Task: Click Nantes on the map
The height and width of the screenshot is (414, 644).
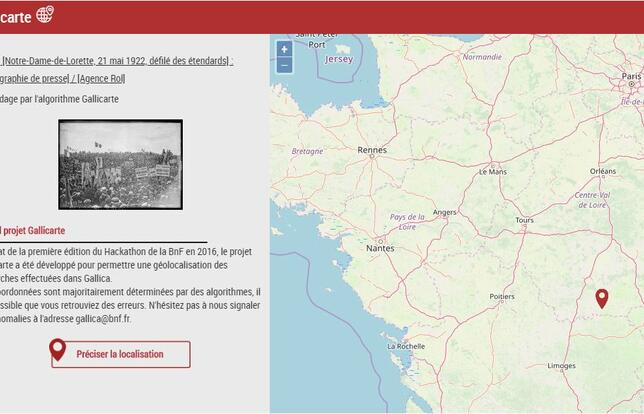Action: click(x=380, y=248)
